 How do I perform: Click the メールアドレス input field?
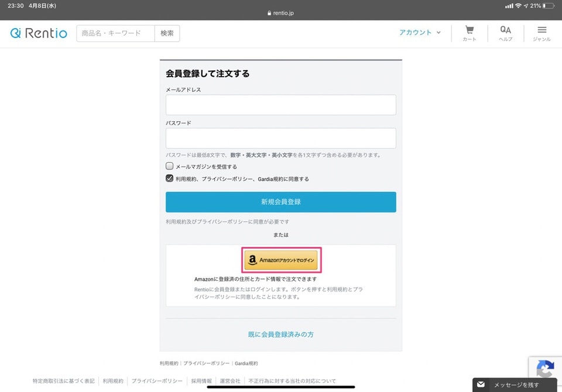pyautogui.click(x=280, y=105)
